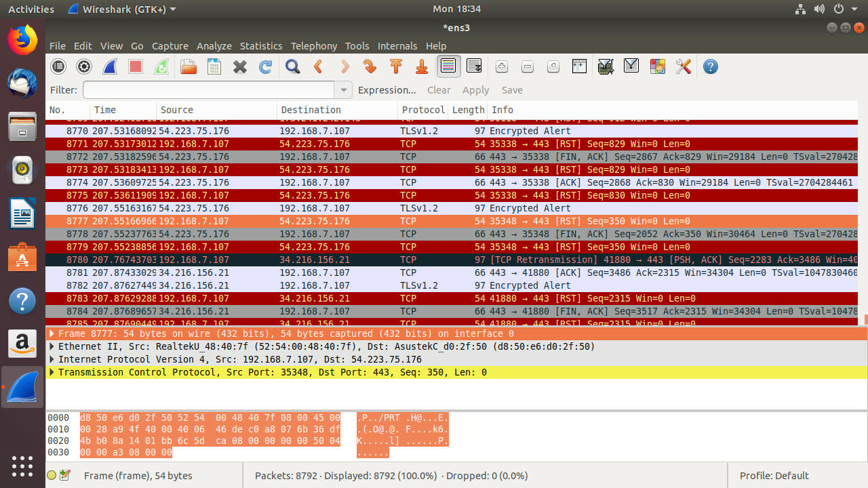This screenshot has width=868, height=488.
Task: Edit capture filter icon
Action: tap(606, 66)
